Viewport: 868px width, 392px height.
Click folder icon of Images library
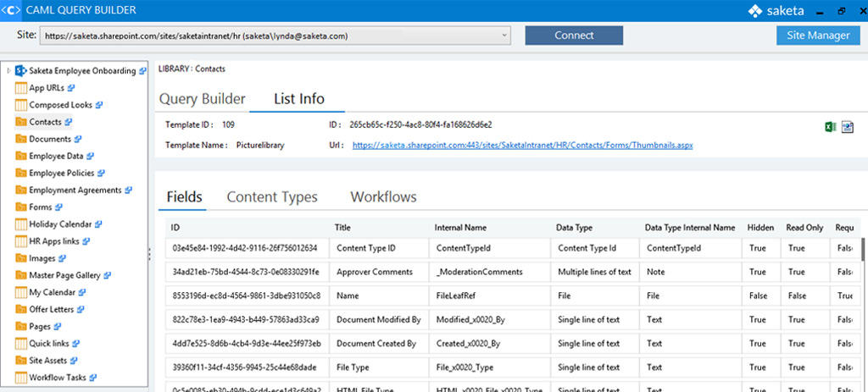[x=21, y=258]
